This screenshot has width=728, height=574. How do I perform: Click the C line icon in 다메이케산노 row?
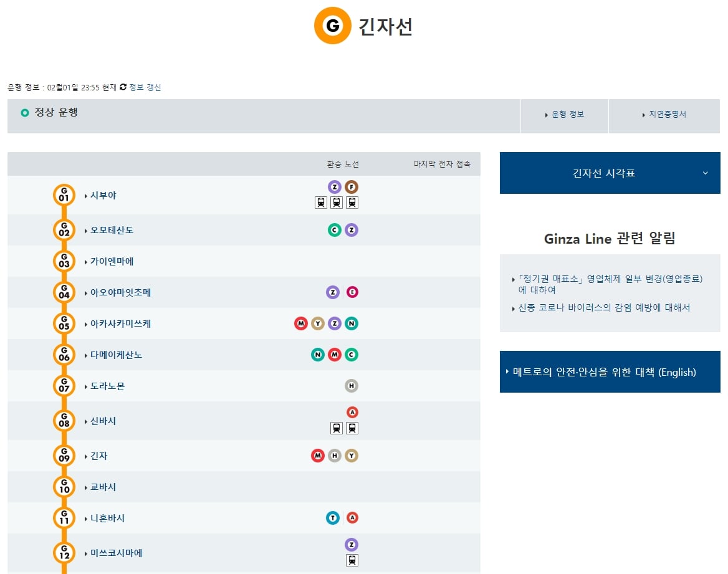point(352,355)
